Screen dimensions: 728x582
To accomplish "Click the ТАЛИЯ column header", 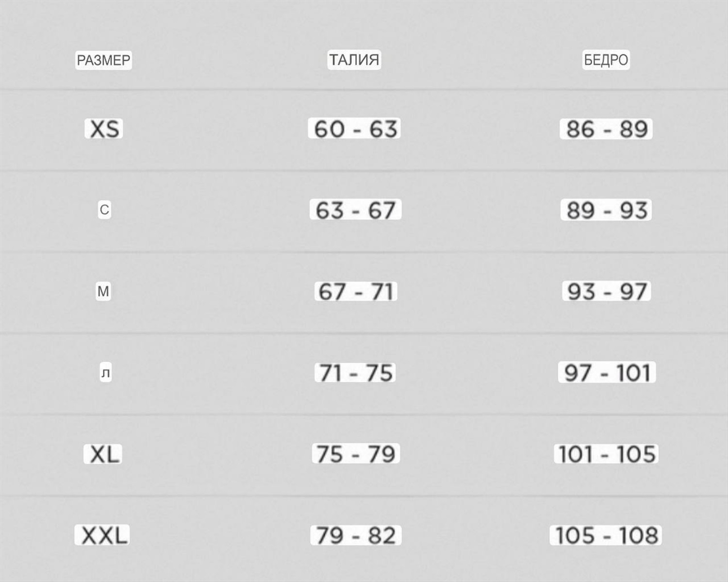I will point(354,60).
